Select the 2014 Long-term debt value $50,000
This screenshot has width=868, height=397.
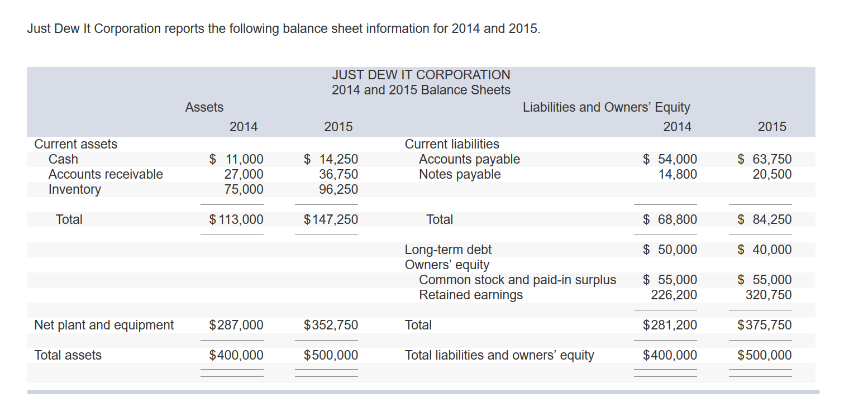pos(670,250)
